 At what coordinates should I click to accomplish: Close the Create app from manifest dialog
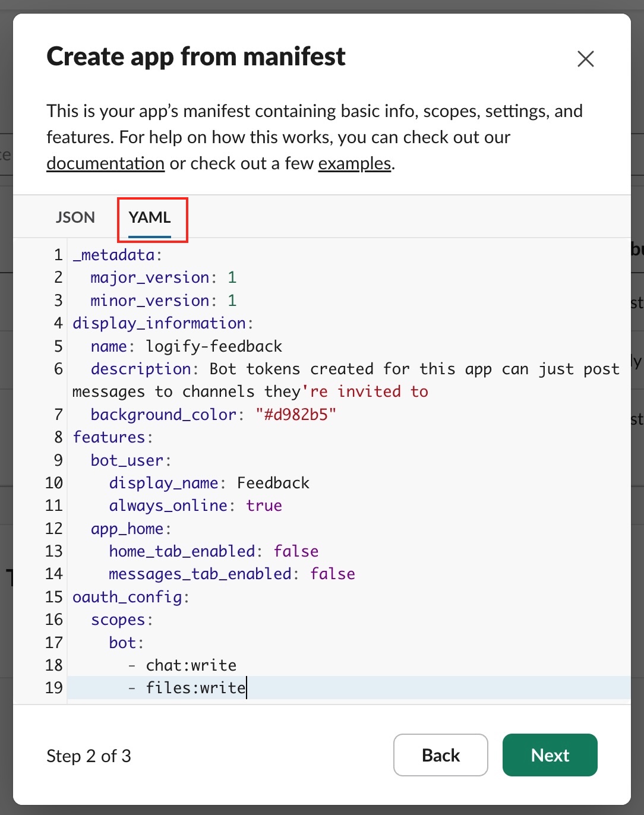(585, 59)
